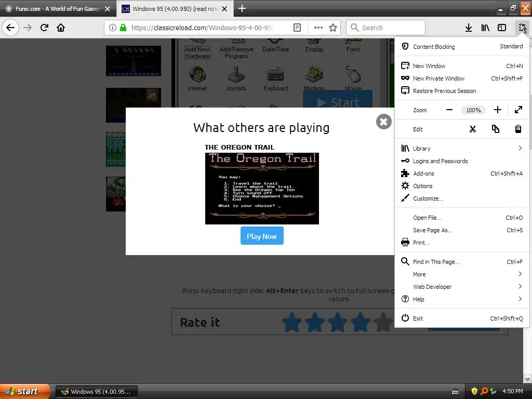Click the first game thumbnail in sidebar
The width and height of the screenshot is (532, 399).
click(134, 61)
